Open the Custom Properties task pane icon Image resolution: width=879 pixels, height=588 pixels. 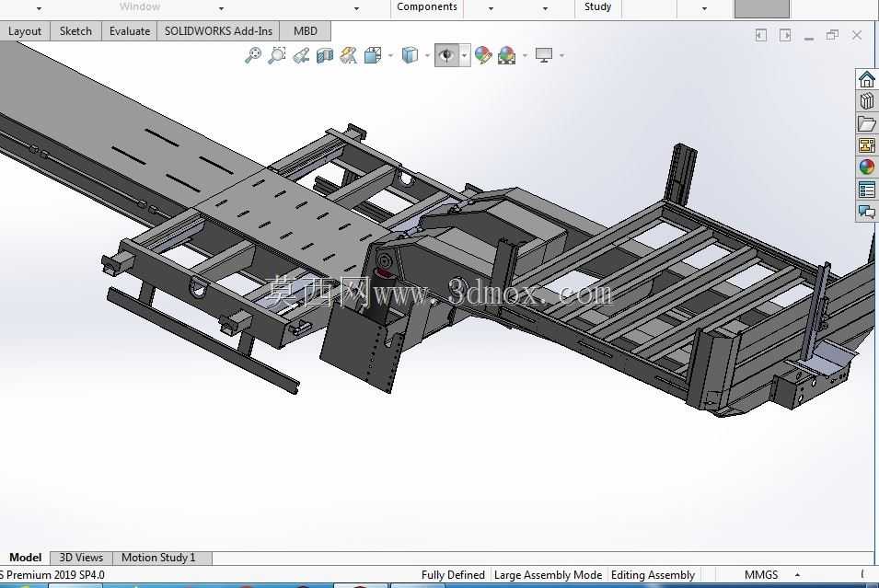pyautogui.click(x=867, y=190)
